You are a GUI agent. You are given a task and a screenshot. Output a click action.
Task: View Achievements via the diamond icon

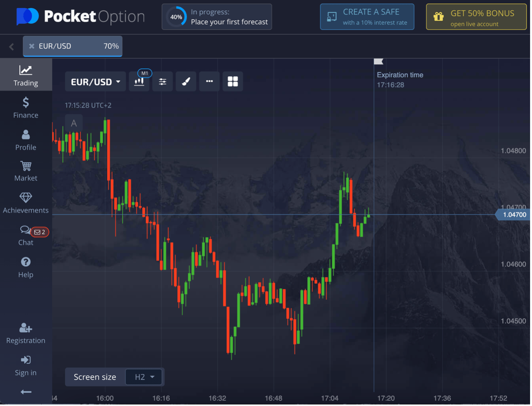point(25,202)
